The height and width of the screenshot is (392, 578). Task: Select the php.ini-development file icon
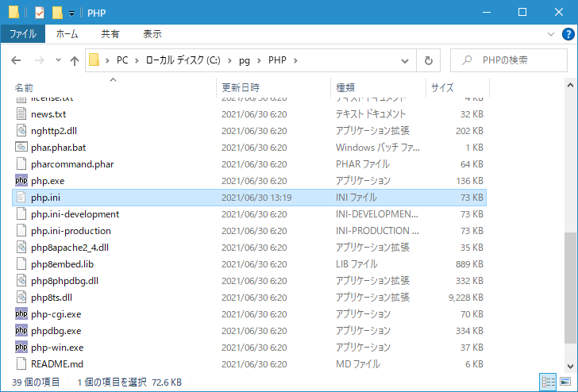coord(21,213)
